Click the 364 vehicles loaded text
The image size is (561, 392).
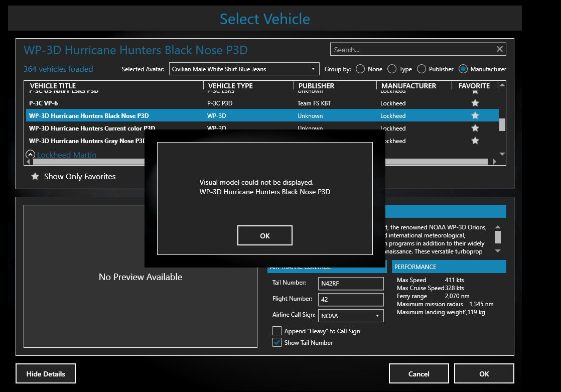point(58,69)
